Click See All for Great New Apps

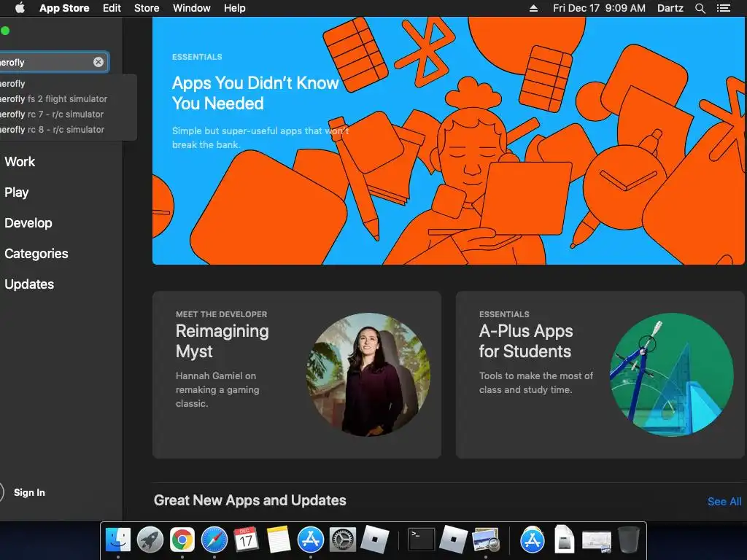click(724, 502)
